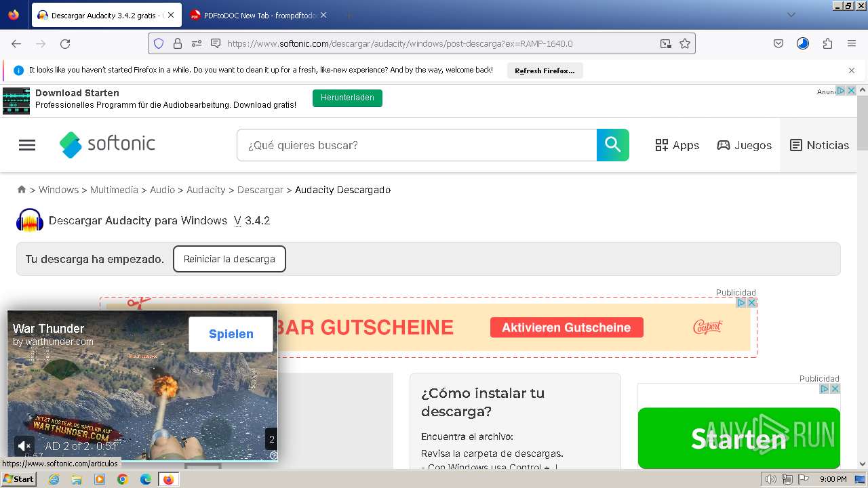Open Chrome from the taskbar
The image size is (868, 488).
123,479
